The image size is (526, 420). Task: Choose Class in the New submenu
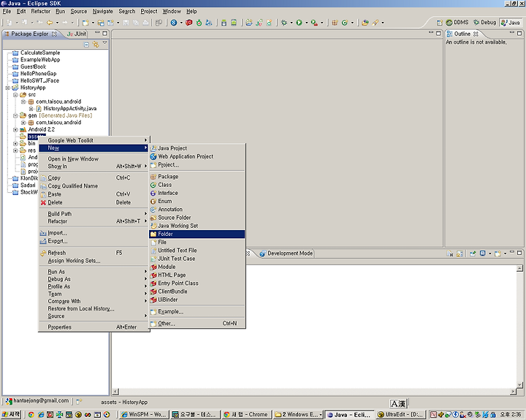coord(197,185)
